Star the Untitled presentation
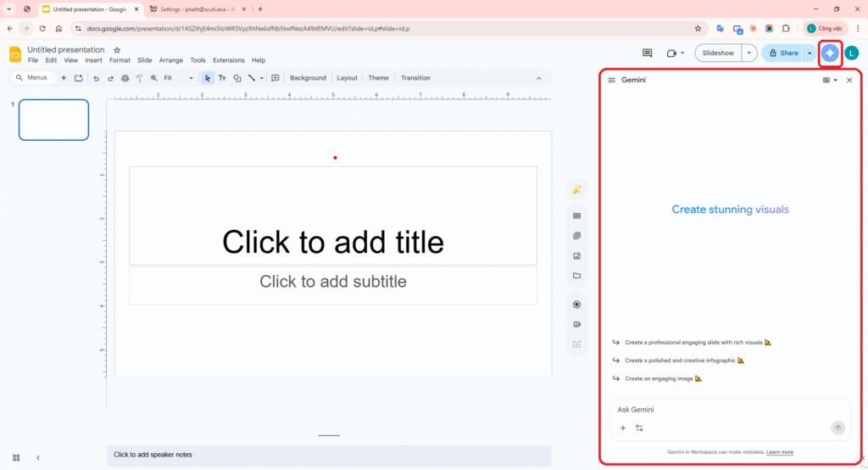The width and height of the screenshot is (868, 470). [x=117, y=50]
